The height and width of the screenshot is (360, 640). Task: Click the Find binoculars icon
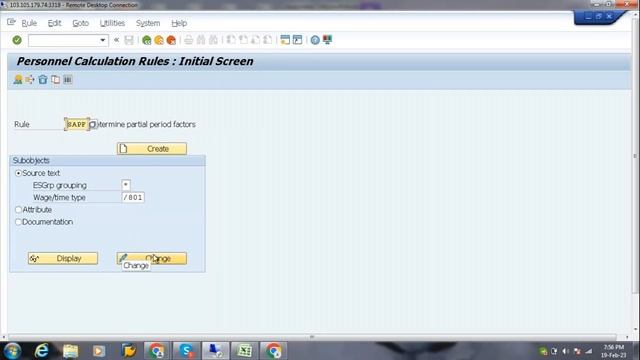click(x=201, y=40)
